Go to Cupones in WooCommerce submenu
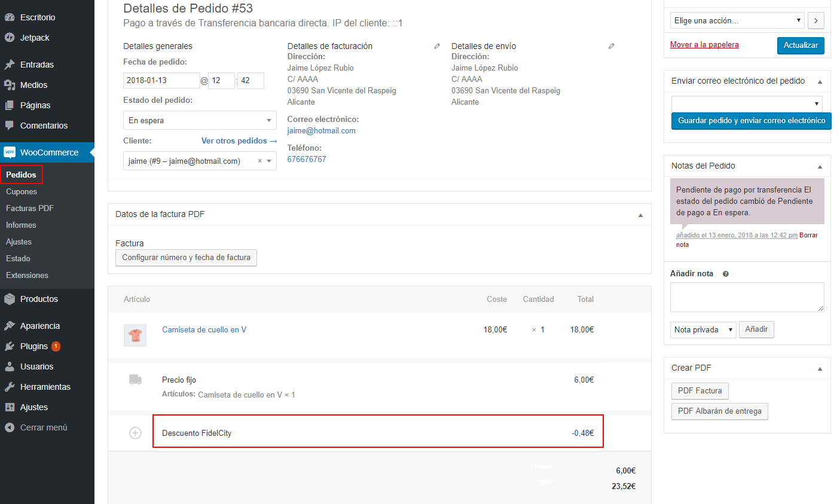Image resolution: width=840 pixels, height=504 pixels. [22, 192]
